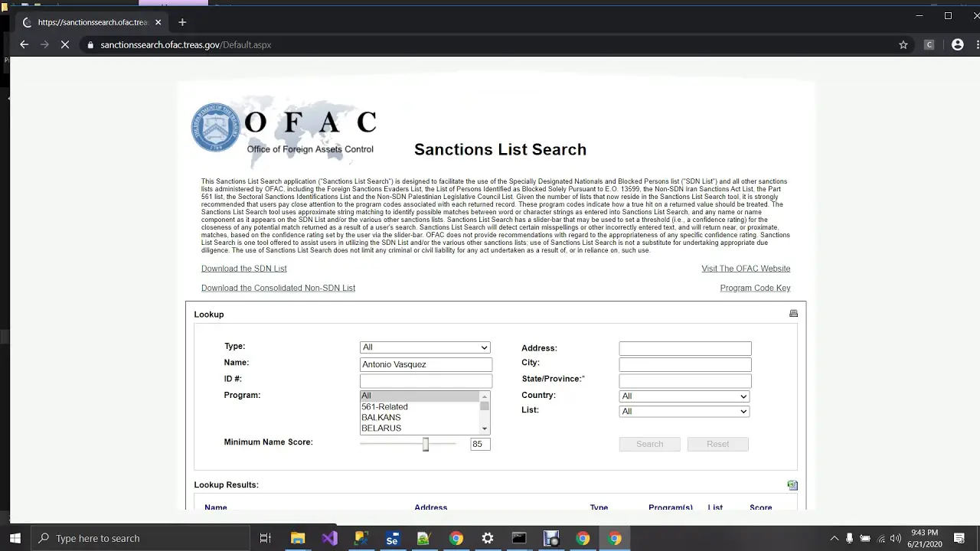Viewport: 980px width, 551px height.
Task: Sort results by Score column header
Action: [x=760, y=507]
